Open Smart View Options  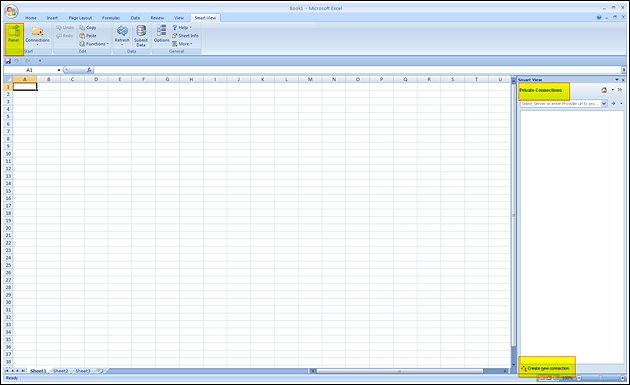click(x=162, y=34)
